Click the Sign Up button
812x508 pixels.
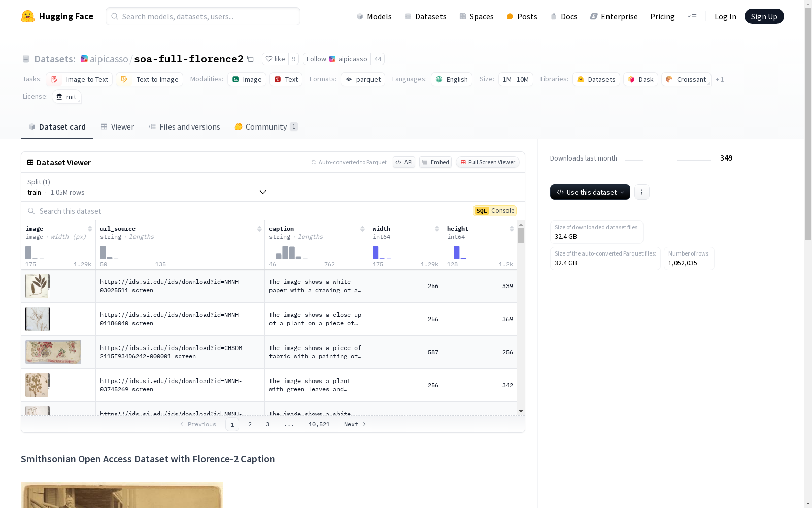(x=764, y=16)
